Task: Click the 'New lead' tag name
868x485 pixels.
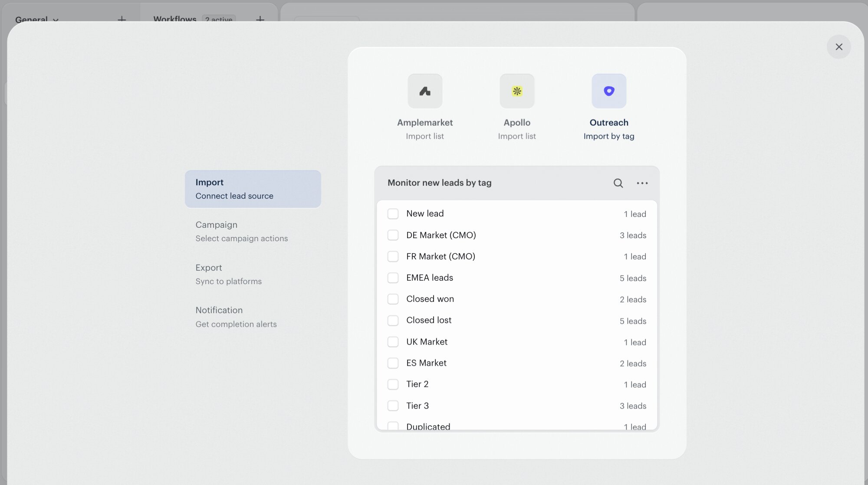Action: (425, 213)
